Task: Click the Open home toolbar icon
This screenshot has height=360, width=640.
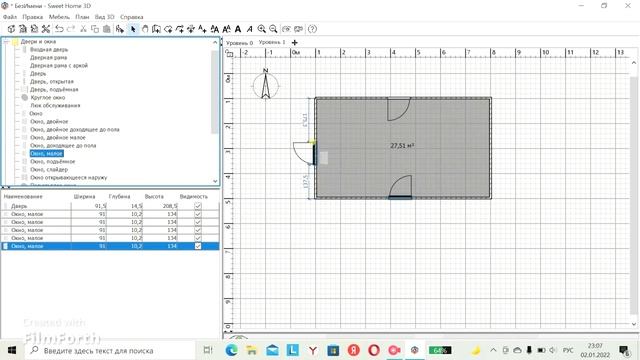Action: point(23,29)
